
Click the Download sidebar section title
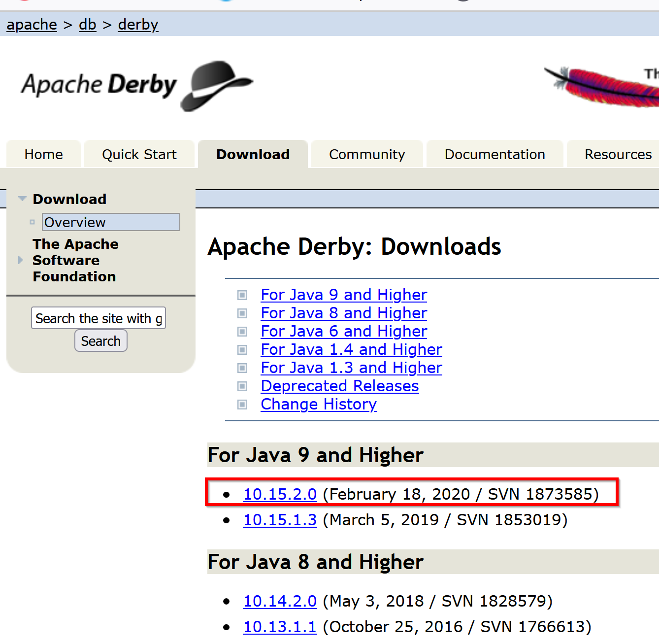[69, 199]
